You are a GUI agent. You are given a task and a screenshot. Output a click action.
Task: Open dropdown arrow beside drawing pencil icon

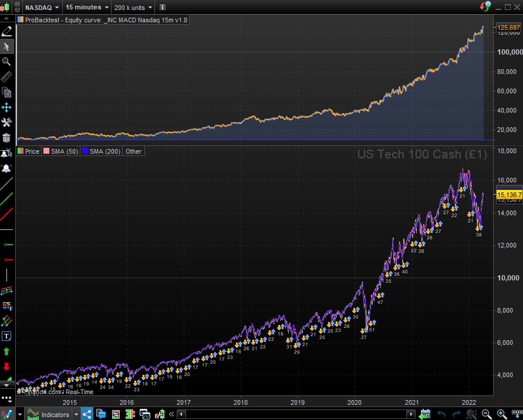point(20,415)
